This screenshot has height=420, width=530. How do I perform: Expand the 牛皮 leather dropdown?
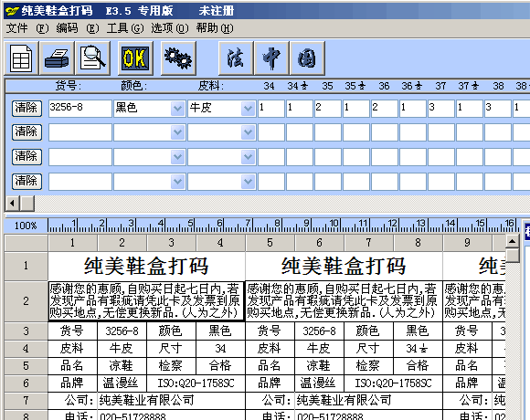click(x=249, y=109)
